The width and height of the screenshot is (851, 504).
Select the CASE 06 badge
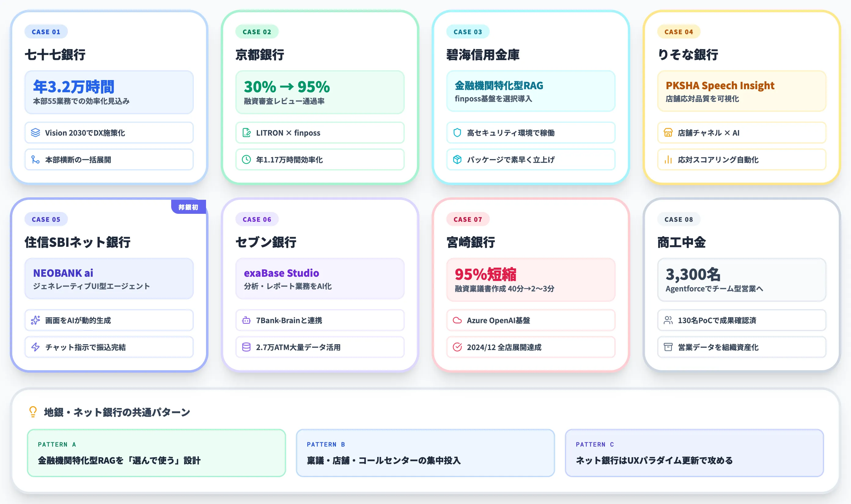(257, 219)
